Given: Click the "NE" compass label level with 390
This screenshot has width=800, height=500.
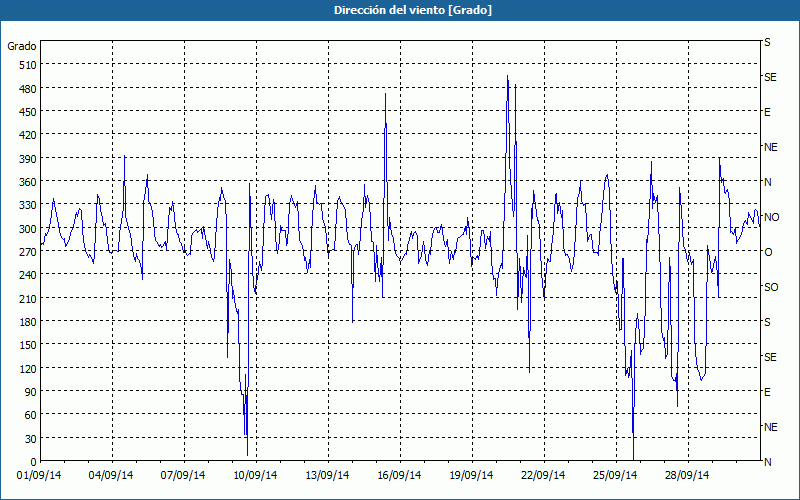Looking at the screenshot, I should pos(770,147).
